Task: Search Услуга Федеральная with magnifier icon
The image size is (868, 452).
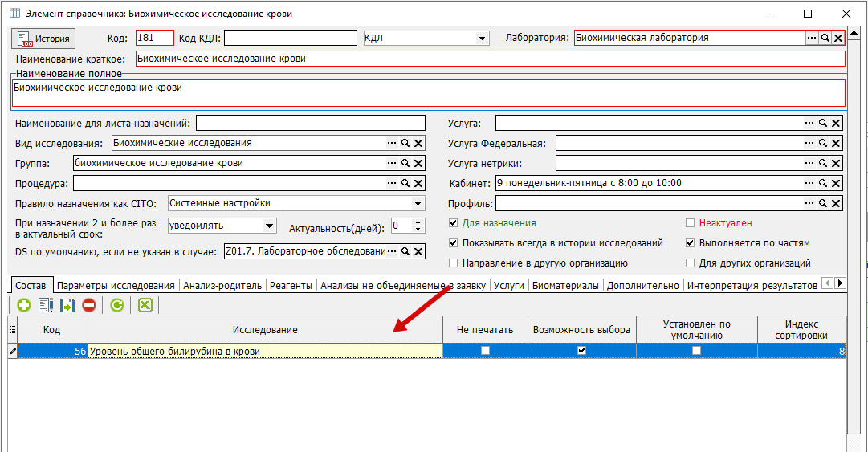Action: (x=822, y=143)
